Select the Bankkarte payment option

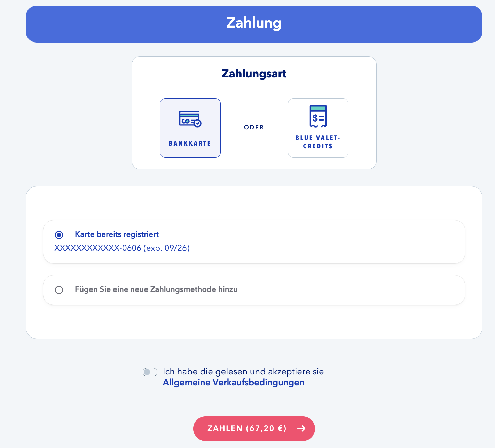pos(190,128)
